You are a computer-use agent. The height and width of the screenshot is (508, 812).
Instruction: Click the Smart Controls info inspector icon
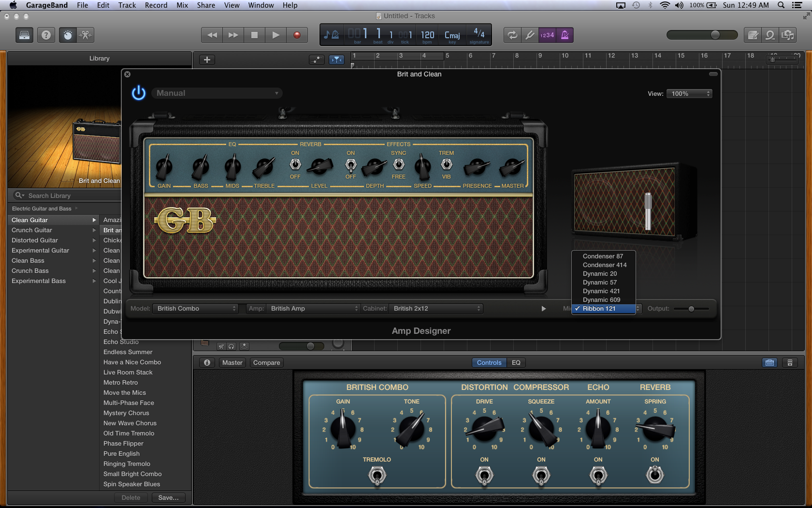tap(207, 362)
